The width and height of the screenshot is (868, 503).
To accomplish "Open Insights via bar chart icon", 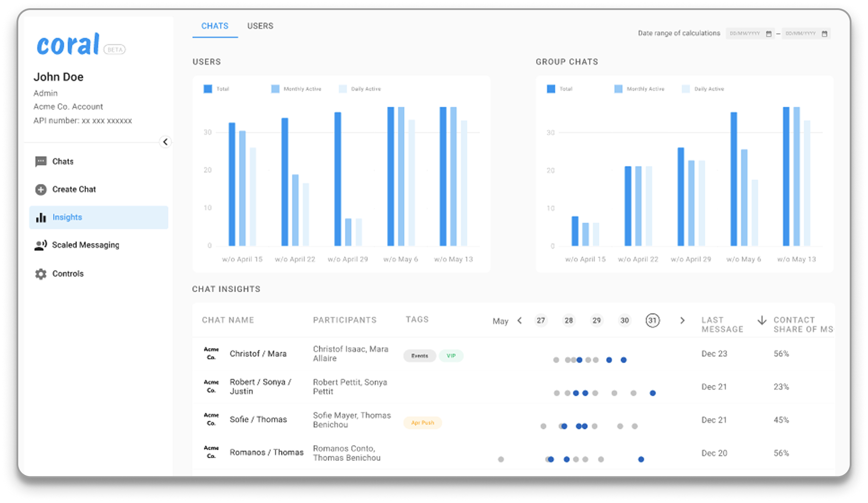I will [x=41, y=217].
